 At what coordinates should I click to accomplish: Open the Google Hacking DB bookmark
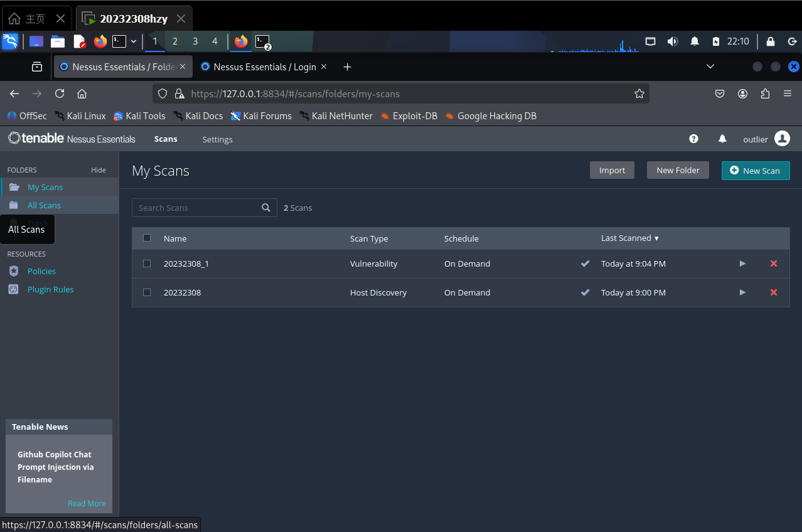point(491,115)
